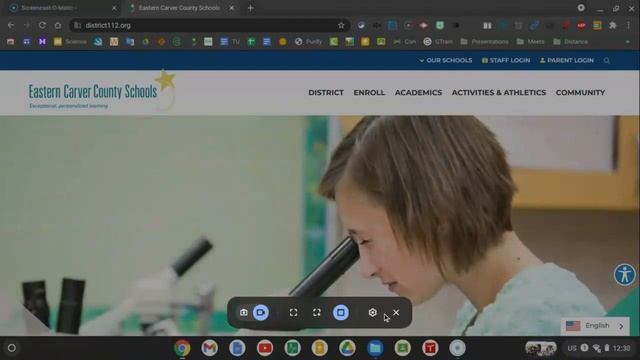Click the website search magnifier icon
The width and height of the screenshot is (640, 360).
click(607, 60)
